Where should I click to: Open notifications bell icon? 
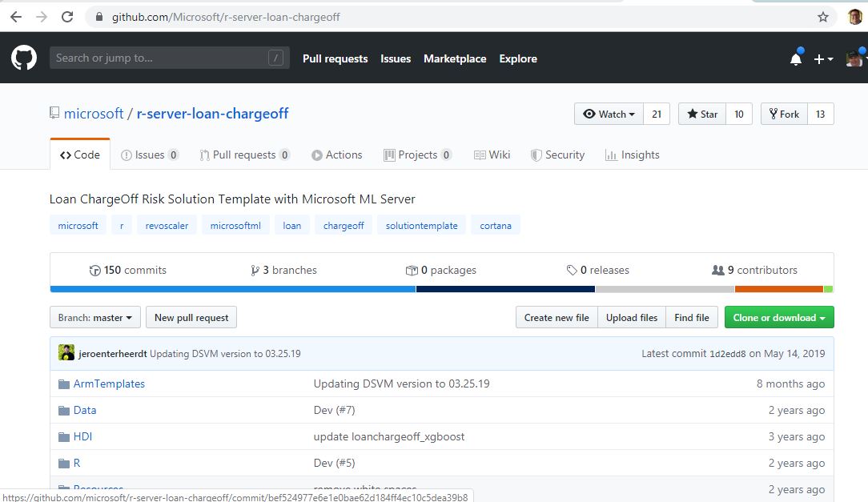pos(796,58)
